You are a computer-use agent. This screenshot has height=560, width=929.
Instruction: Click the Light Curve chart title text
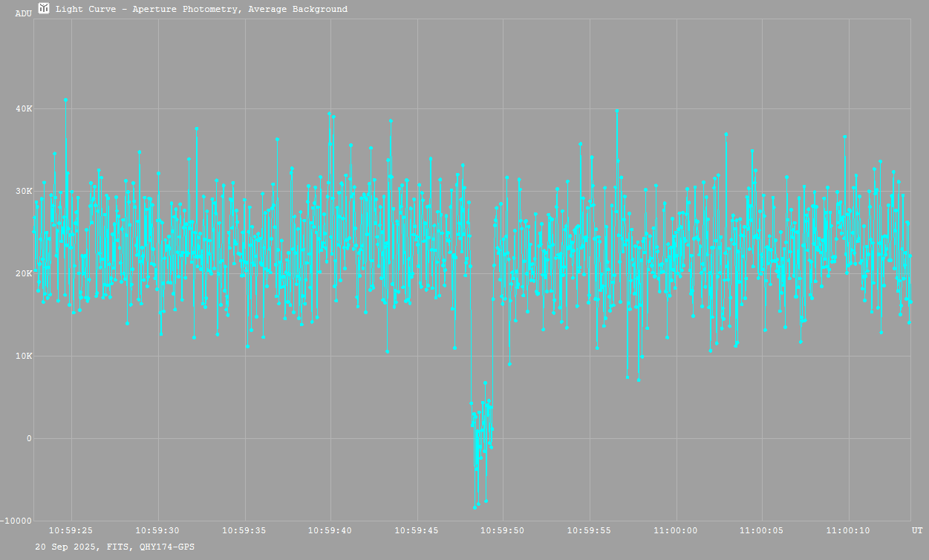point(201,10)
